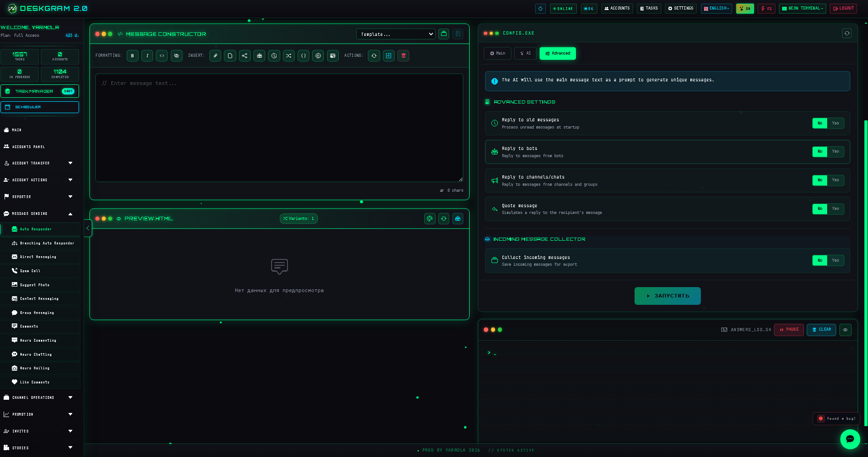The image size is (868, 457).
Task: Pause the answers log
Action: (789, 329)
